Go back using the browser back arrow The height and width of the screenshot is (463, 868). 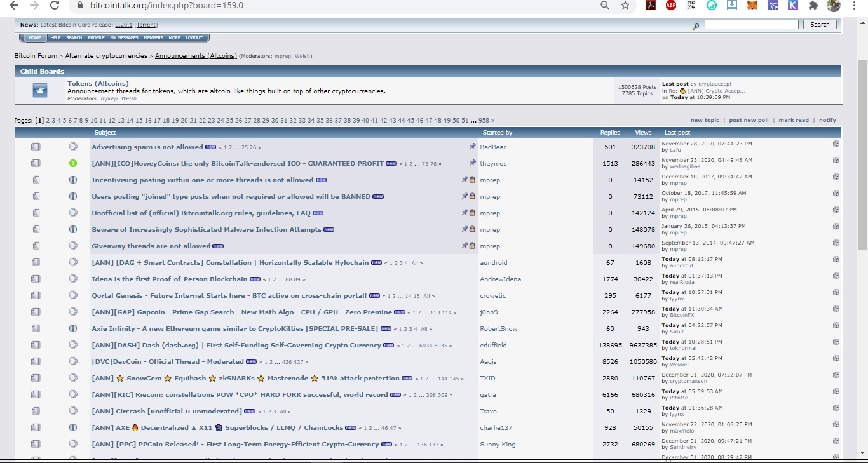[x=14, y=5]
